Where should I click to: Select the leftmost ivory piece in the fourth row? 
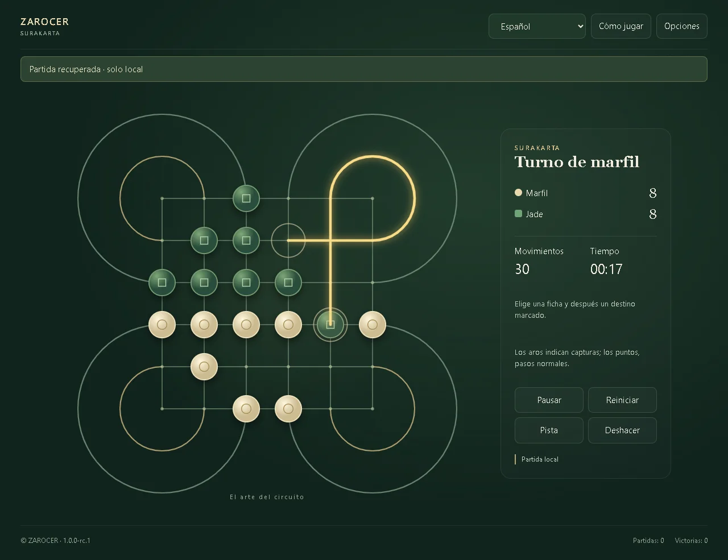coord(162,325)
